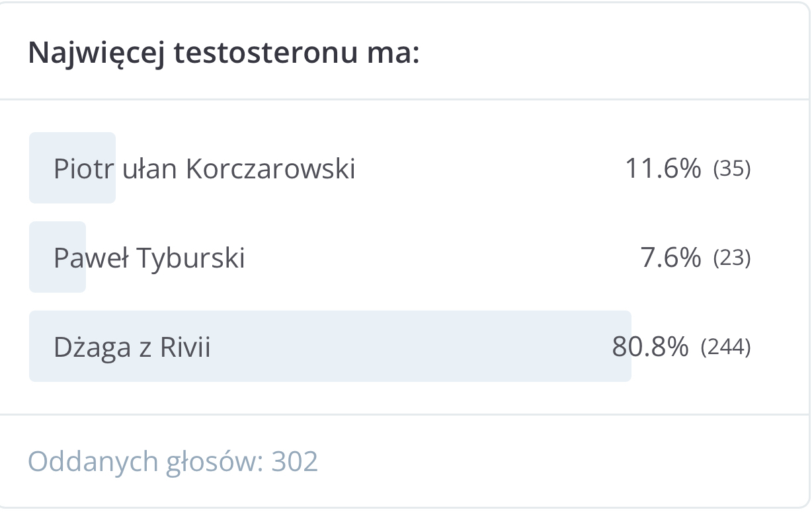This screenshot has width=812, height=514.
Task: Click the (244) vote count
Action: [x=725, y=348]
